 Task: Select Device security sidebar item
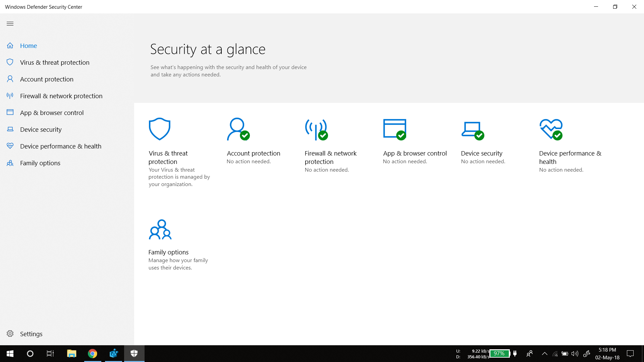coord(41,129)
